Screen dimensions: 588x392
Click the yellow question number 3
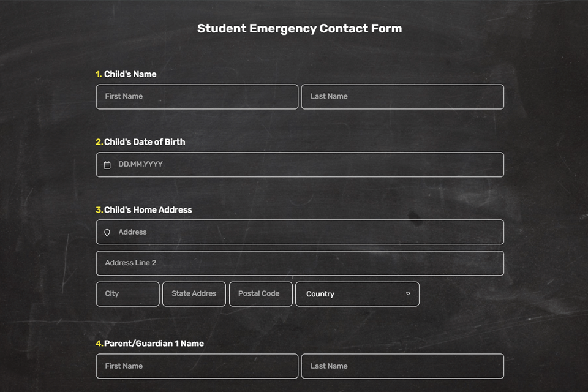click(x=99, y=209)
